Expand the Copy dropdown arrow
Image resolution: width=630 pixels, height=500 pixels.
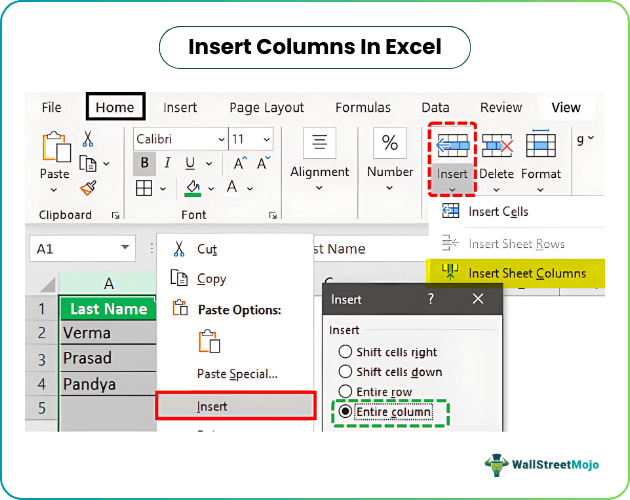[106, 164]
